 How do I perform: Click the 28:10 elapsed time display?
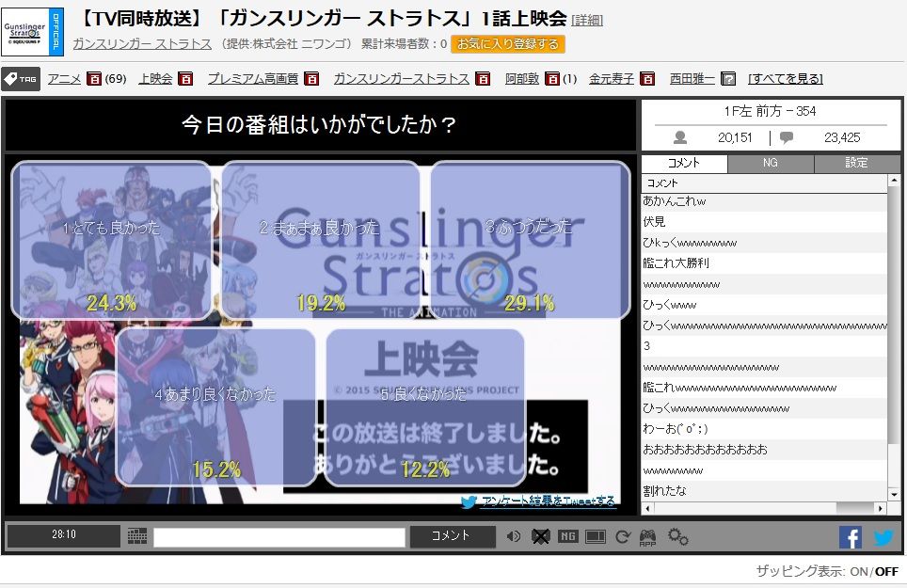point(64,534)
